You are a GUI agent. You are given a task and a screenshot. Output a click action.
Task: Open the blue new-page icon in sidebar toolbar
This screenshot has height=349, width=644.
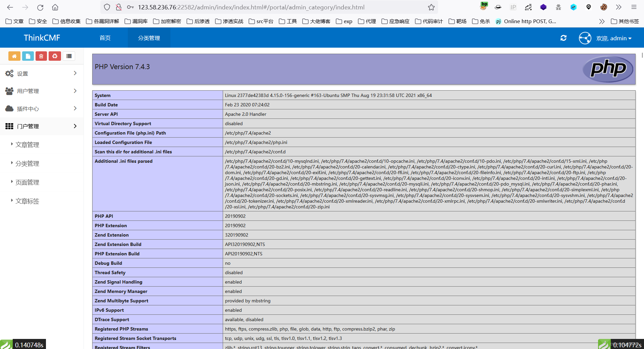[x=28, y=56]
